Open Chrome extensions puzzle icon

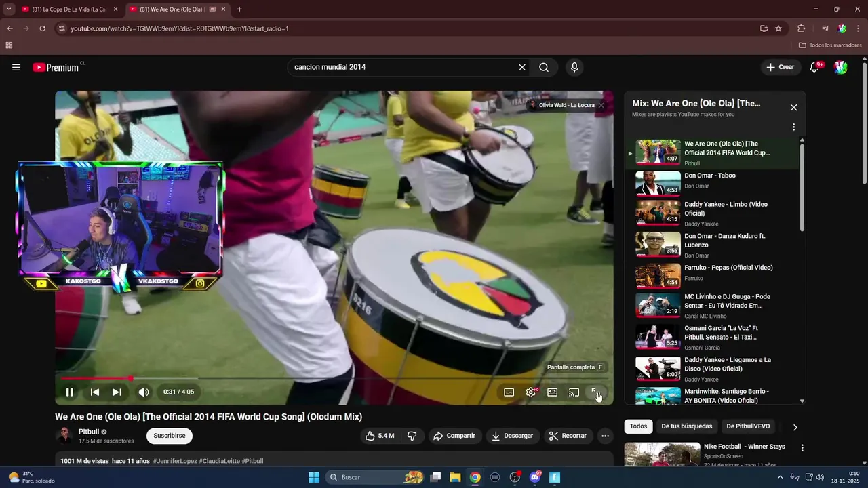tap(801, 28)
